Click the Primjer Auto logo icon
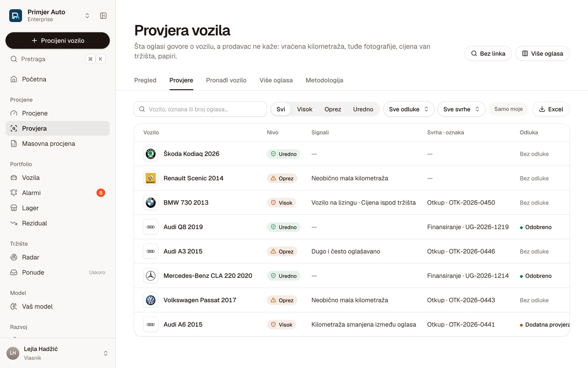 point(15,15)
